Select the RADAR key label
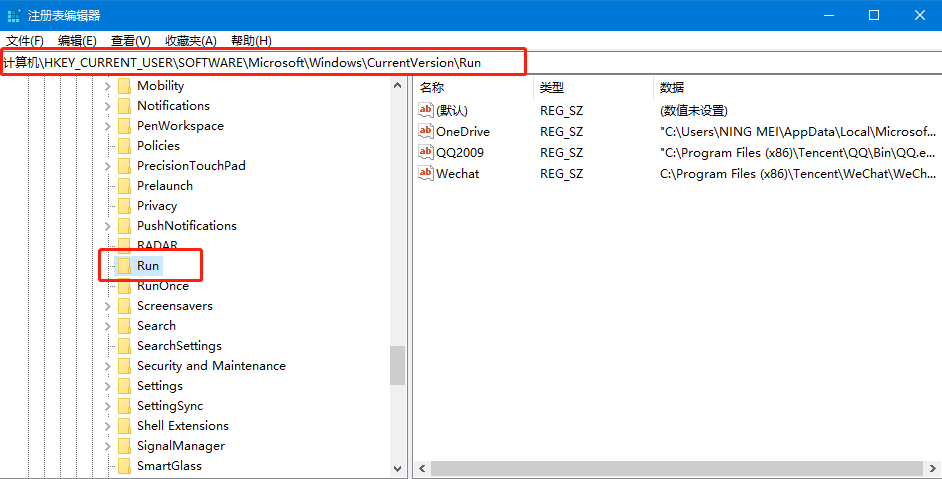Screen dimensions: 942x479 (157, 245)
